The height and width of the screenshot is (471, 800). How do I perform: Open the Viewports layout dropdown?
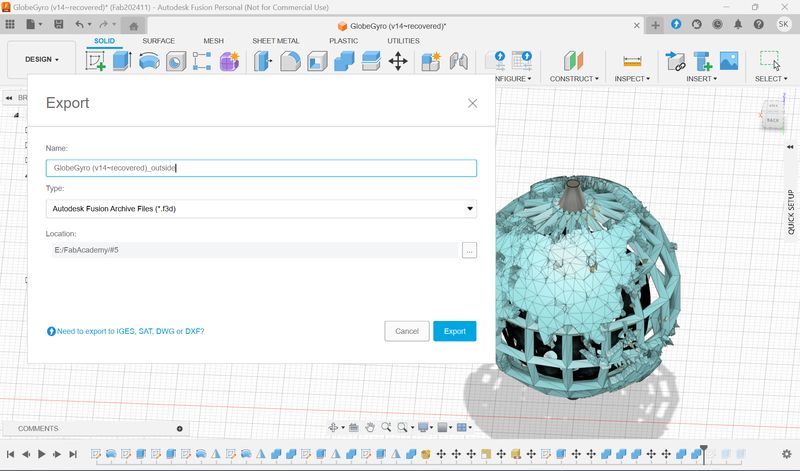click(x=464, y=427)
